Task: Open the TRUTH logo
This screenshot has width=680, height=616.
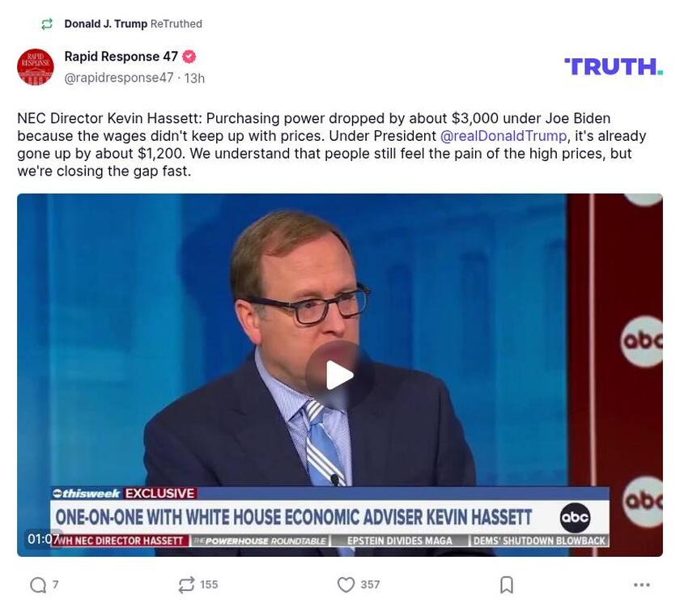Action: [614, 66]
